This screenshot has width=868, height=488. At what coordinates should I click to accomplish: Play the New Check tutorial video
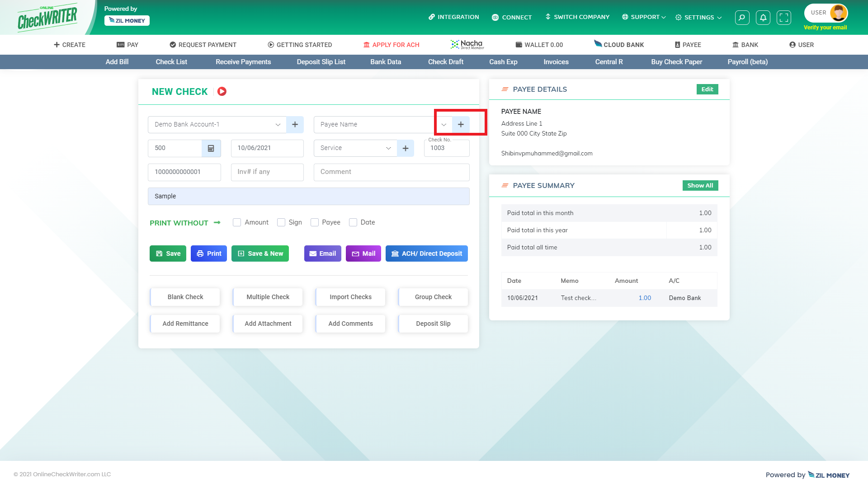222,91
